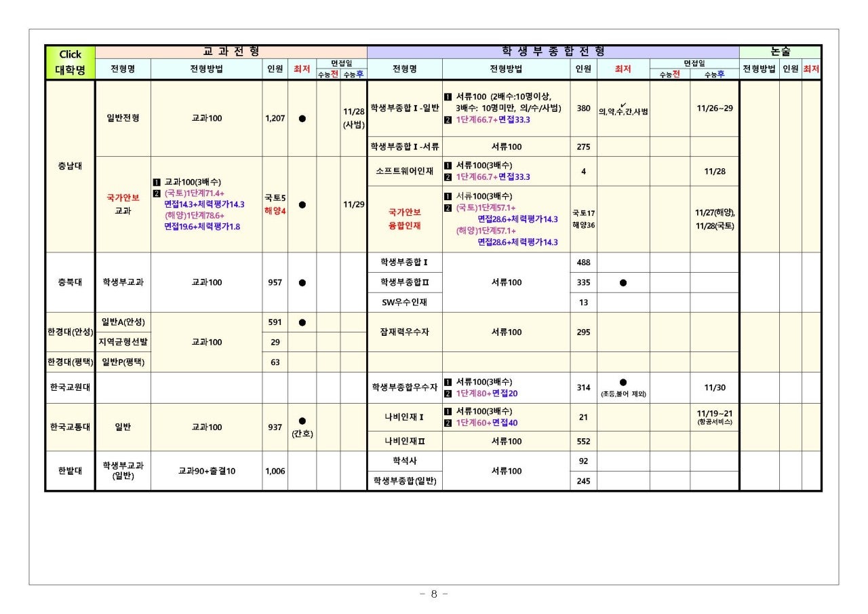868x614 pixels.
Task: Click the 한국교통대 university cell
Action: tap(70, 427)
